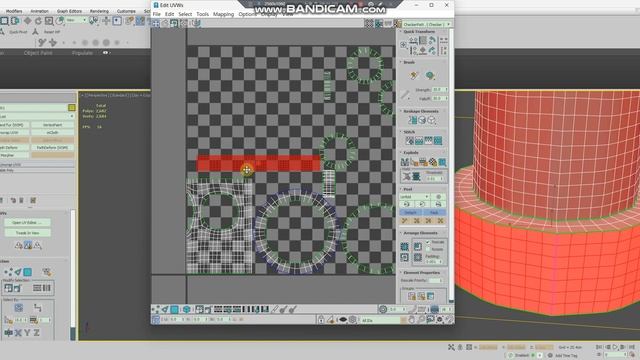This screenshot has width=640, height=360.
Task: Open the File menu in Edit UVWs
Action: 157,14
